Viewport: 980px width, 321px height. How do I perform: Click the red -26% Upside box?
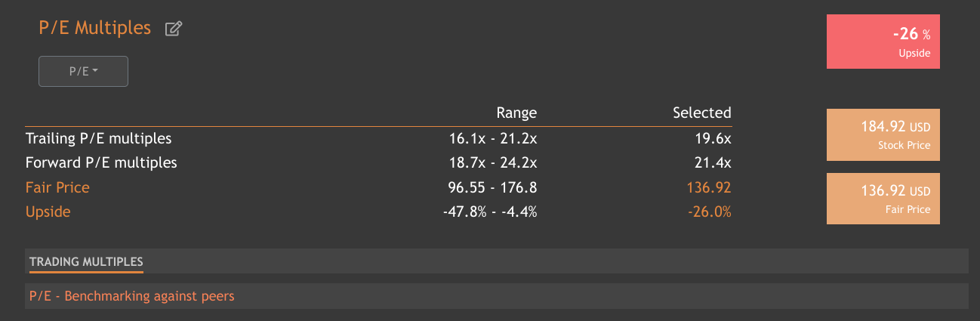click(883, 42)
